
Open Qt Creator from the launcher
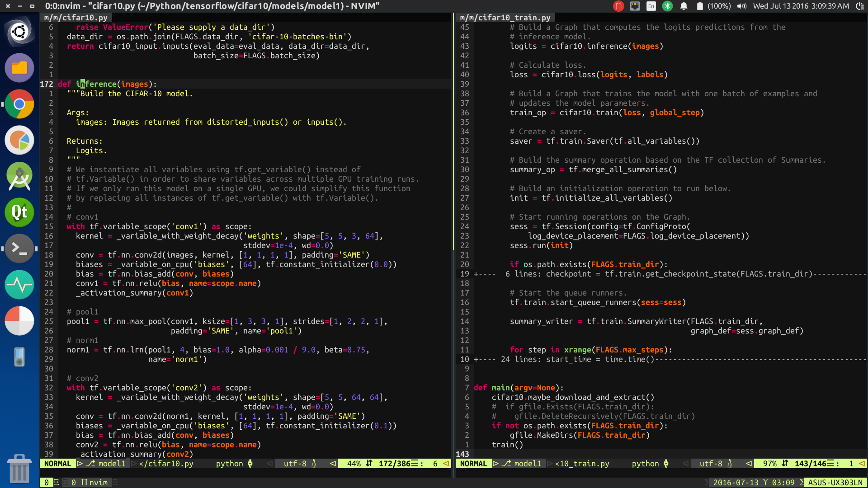point(19,212)
